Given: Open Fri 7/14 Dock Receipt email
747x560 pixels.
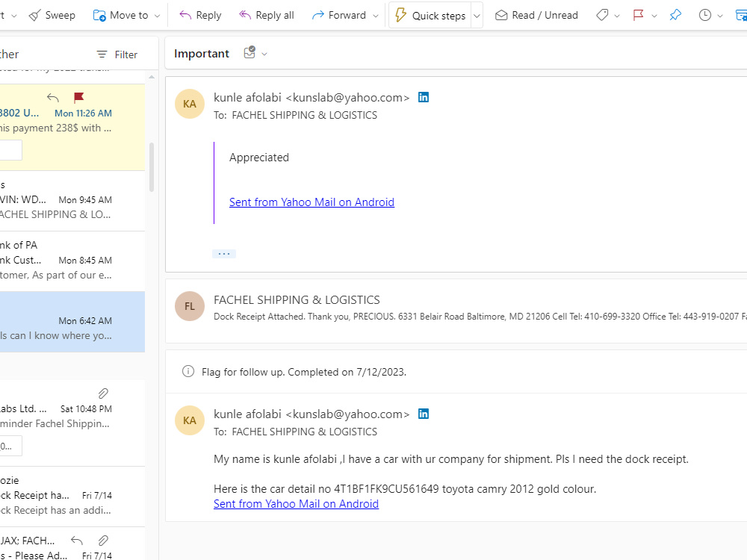Looking at the screenshot, I should pyautogui.click(x=72, y=497).
